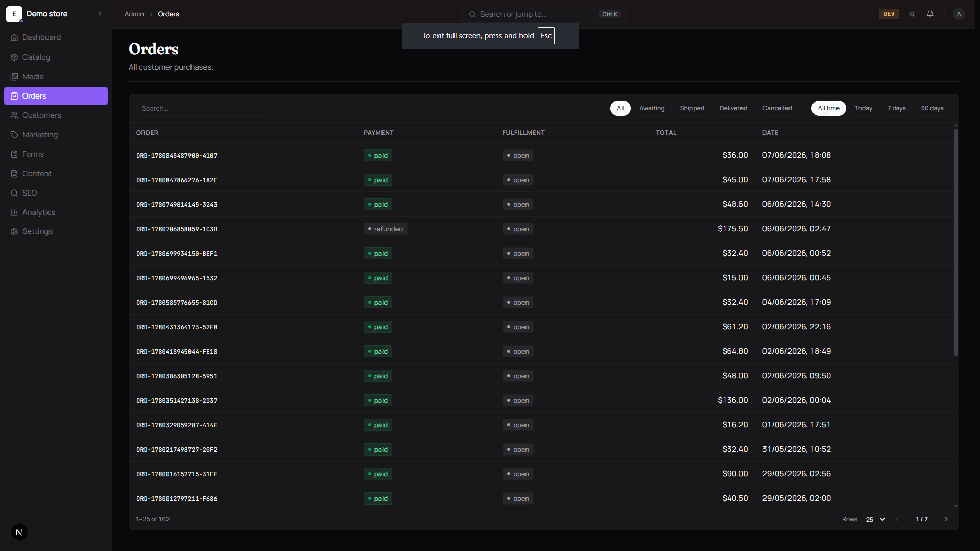
Task: Go to next page of orders
Action: point(946,519)
